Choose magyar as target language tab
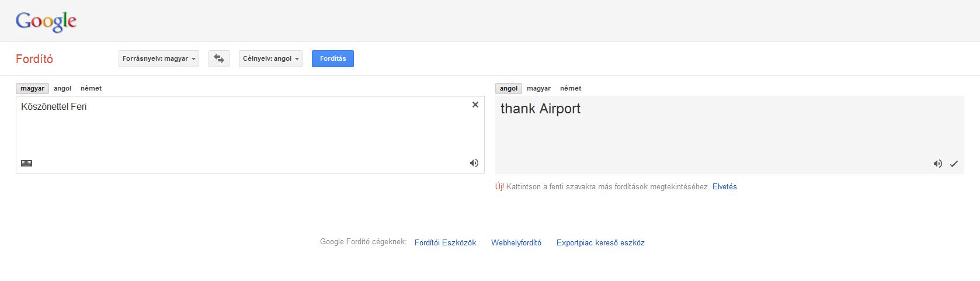980x281 pixels. (538, 88)
